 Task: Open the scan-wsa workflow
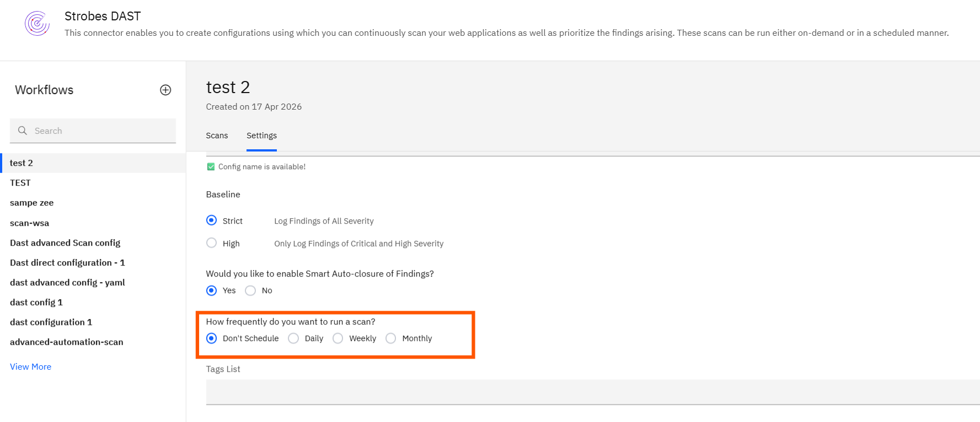[x=29, y=223]
